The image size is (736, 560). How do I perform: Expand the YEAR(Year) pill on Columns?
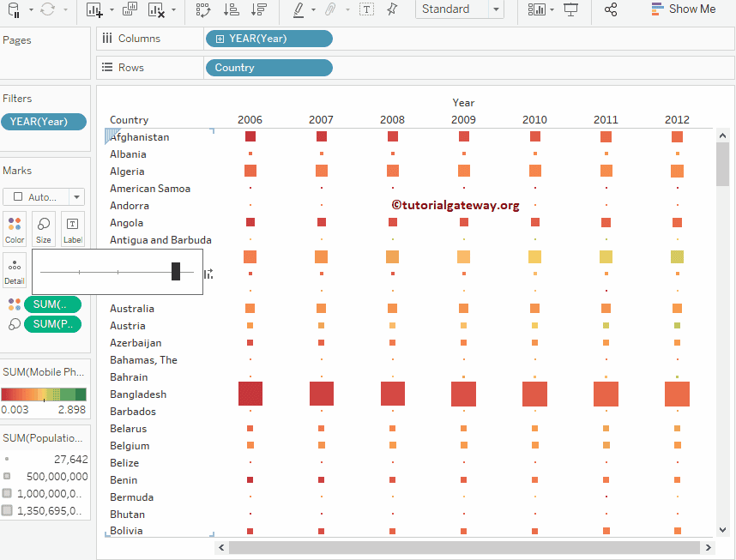pos(220,39)
